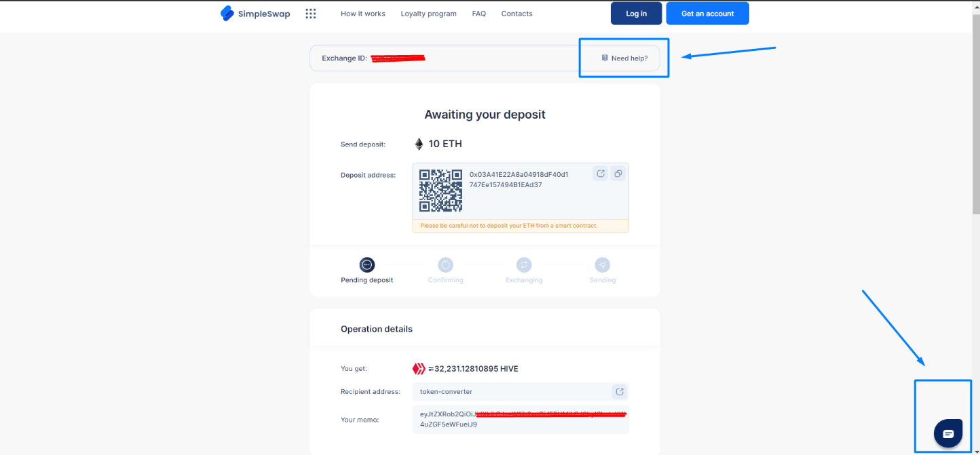980x455 pixels.
Task: Click the Sending step icon
Action: [603, 264]
